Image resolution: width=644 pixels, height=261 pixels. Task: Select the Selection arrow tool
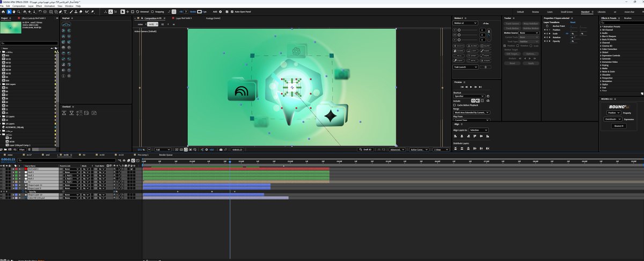pyautogui.click(x=9, y=11)
